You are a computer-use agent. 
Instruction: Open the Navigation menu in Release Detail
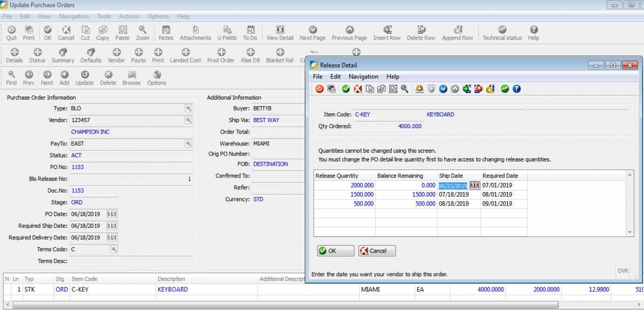point(363,77)
